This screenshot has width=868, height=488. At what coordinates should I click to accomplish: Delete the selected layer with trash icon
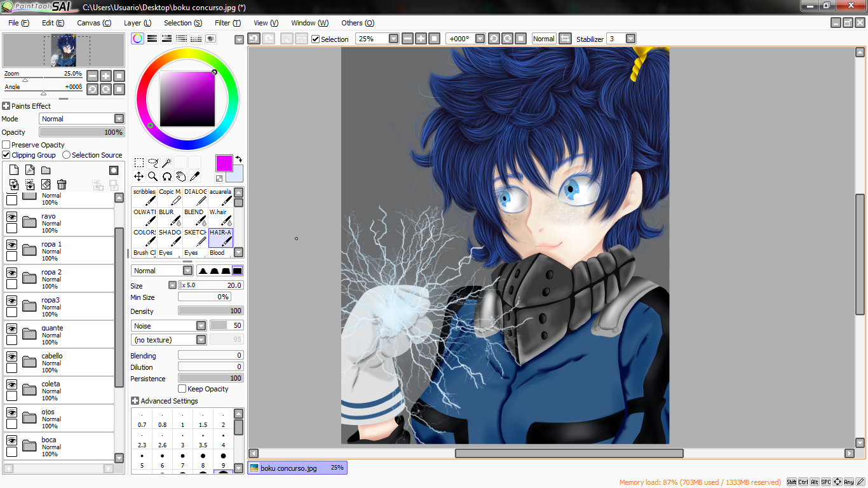coord(62,184)
